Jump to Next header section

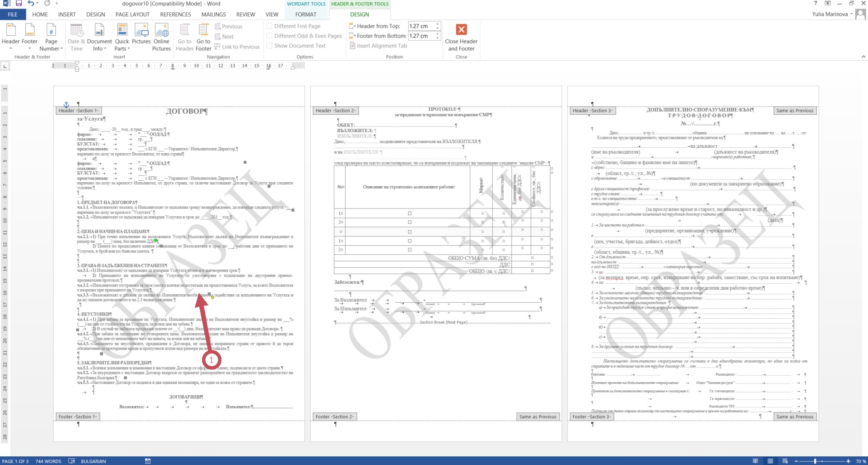(224, 36)
